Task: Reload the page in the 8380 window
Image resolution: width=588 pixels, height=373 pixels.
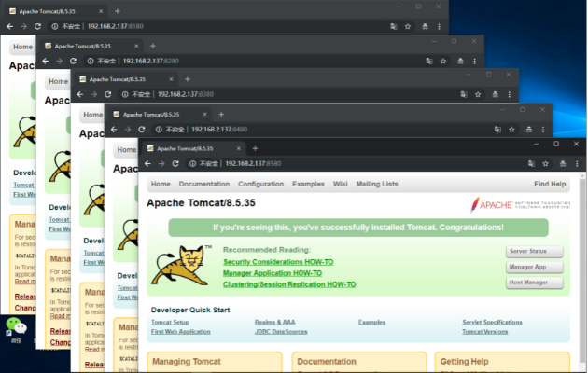Action: pos(107,94)
